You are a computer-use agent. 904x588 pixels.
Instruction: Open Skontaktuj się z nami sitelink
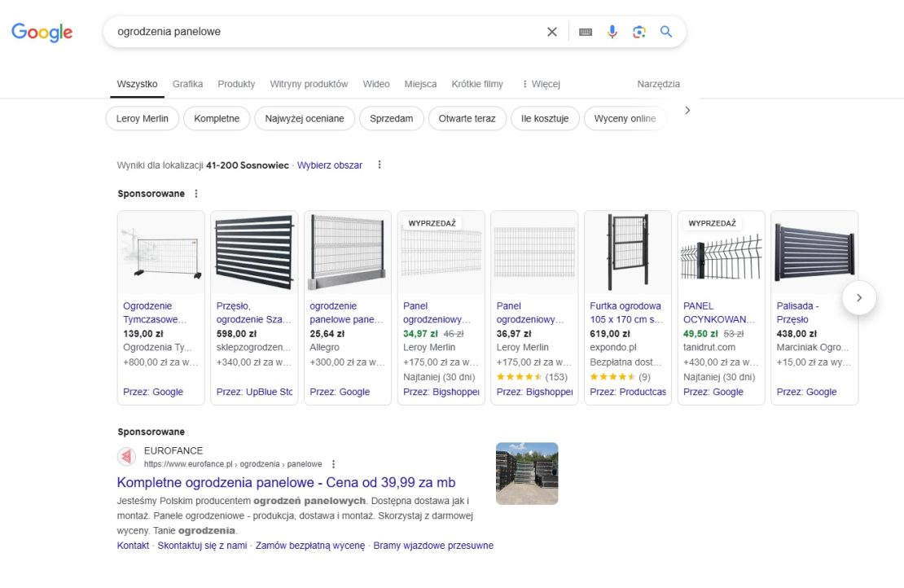tap(202, 546)
